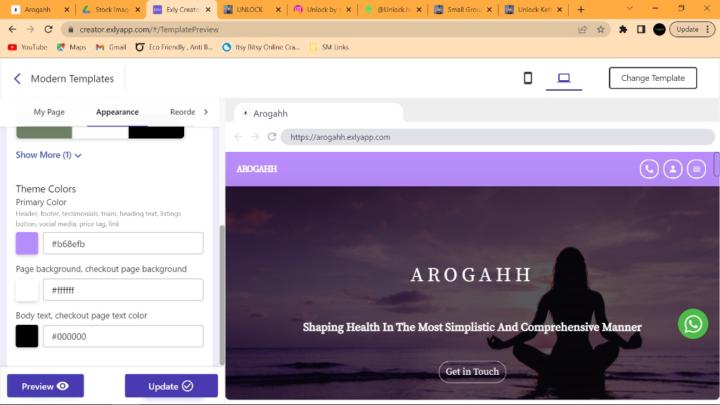The width and height of the screenshot is (720, 405).
Task: Click the phone call icon in site header
Action: [649, 169]
